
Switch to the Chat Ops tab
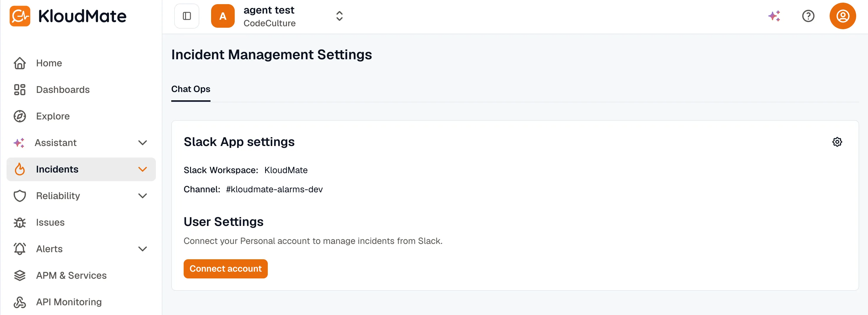[191, 89]
